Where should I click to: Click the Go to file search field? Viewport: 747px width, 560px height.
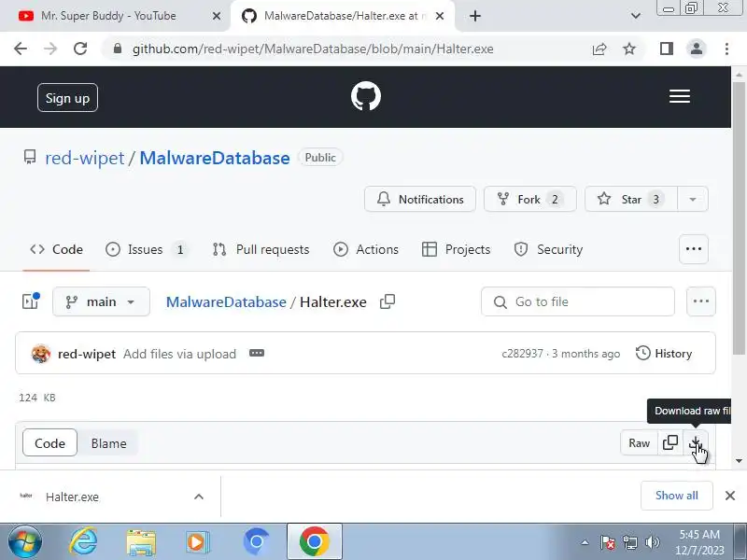pos(578,301)
